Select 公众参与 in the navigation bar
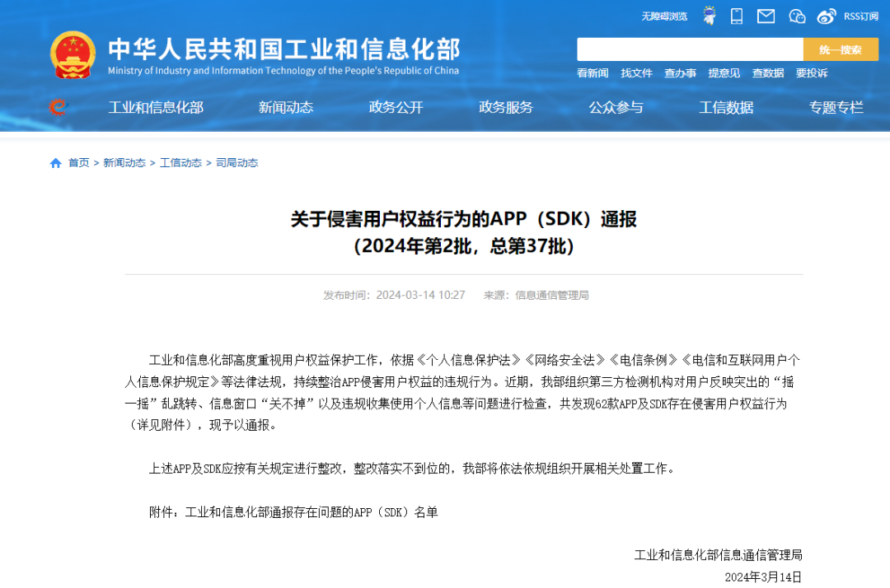Screen dimensions: 890x588 [x=617, y=107]
